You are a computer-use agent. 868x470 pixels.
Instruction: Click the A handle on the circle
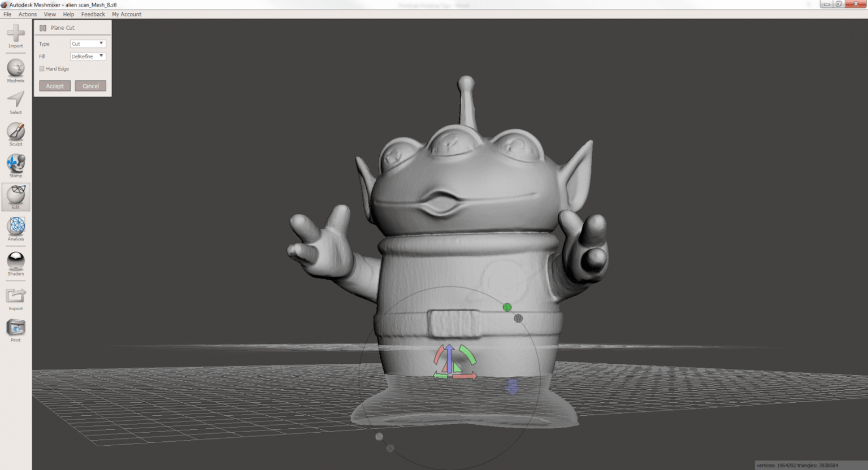(390, 449)
